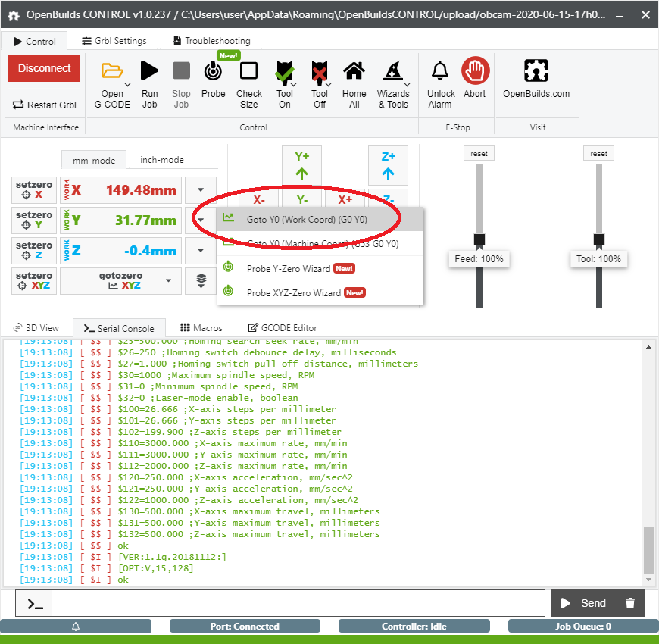Switch to the GCODE Editor tab
Image resolution: width=659 pixels, height=644 pixels.
(x=283, y=327)
